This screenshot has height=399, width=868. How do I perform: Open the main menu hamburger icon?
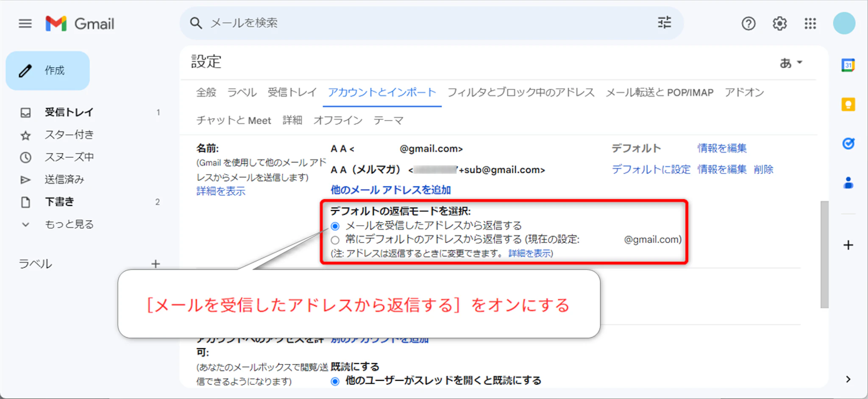[25, 24]
